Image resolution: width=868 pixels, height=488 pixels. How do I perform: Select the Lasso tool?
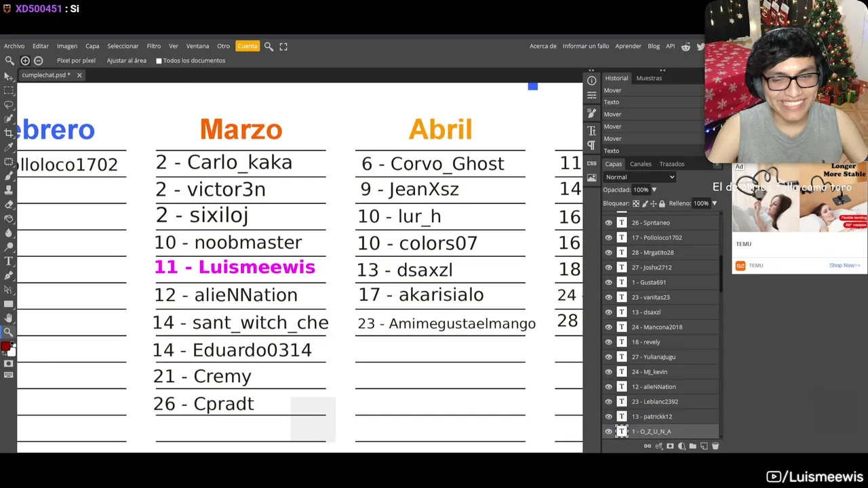(9, 104)
